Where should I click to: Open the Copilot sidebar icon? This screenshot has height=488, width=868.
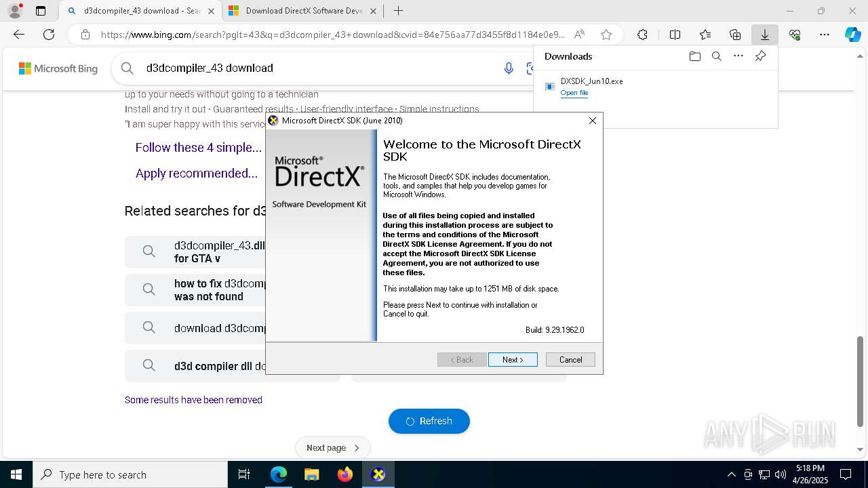click(853, 35)
